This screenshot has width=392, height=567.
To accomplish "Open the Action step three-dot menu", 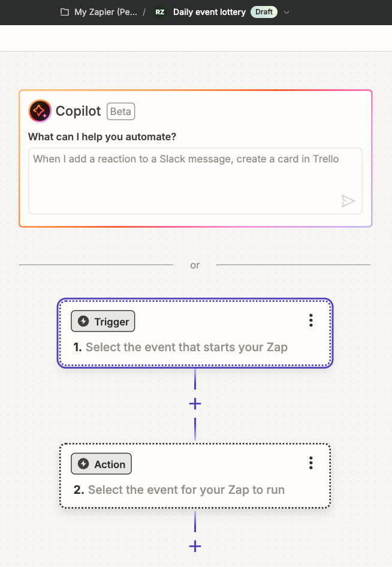I will (310, 463).
